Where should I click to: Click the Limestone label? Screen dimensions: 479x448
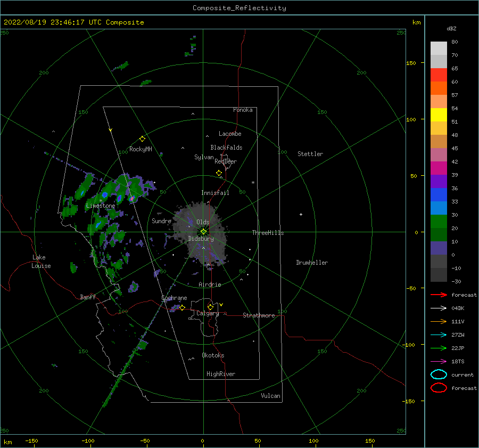point(101,206)
